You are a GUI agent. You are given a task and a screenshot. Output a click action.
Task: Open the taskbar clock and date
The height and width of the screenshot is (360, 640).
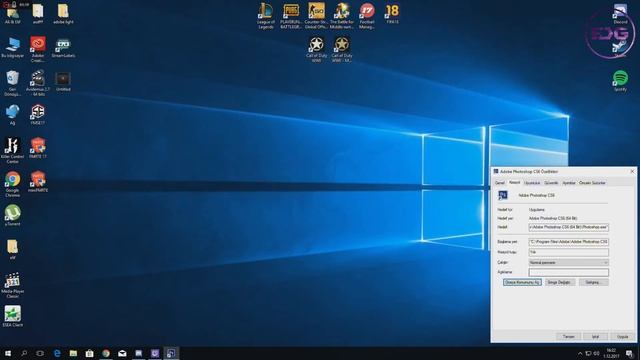coord(611,353)
